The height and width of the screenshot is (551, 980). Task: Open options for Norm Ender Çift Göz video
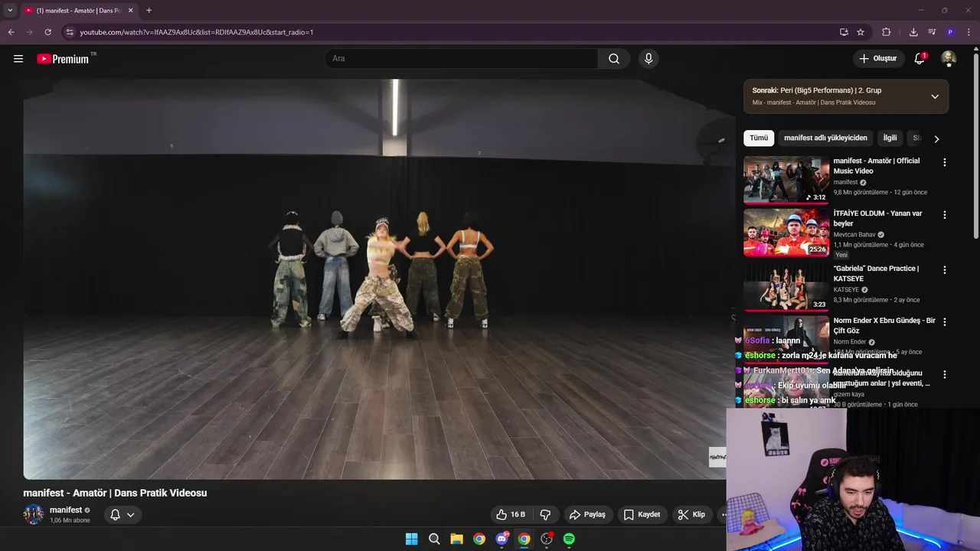(x=944, y=322)
